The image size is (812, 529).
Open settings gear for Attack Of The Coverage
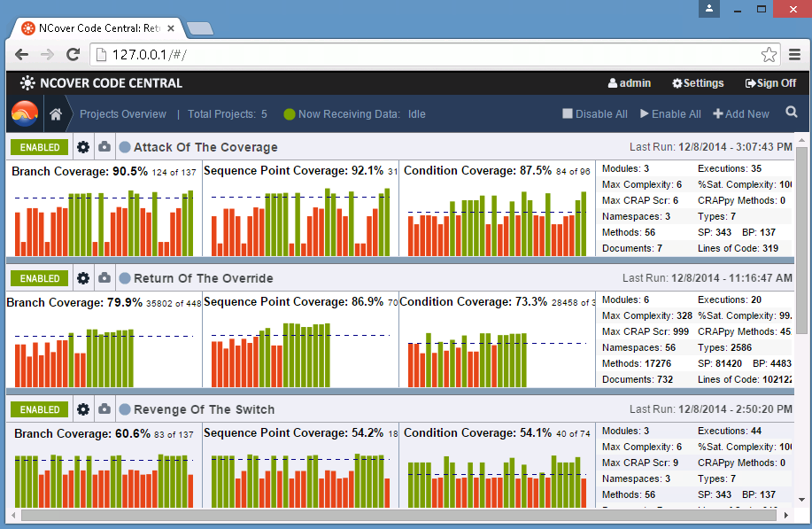point(83,147)
